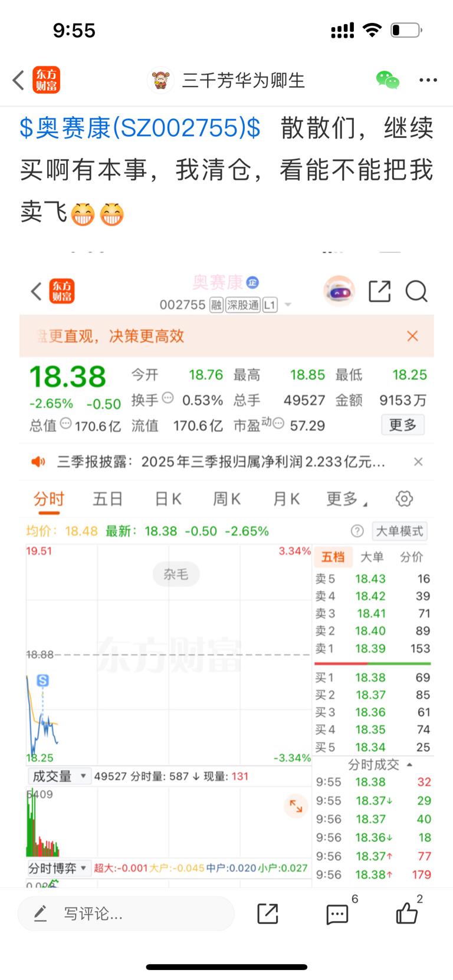Share the post via the WeChat icon
The height and width of the screenshot is (980, 453).
point(388,80)
